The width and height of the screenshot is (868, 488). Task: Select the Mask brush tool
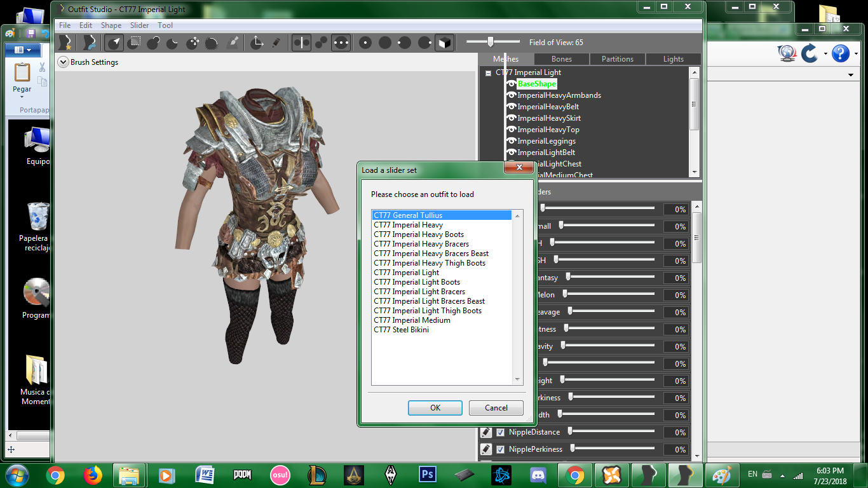click(133, 43)
